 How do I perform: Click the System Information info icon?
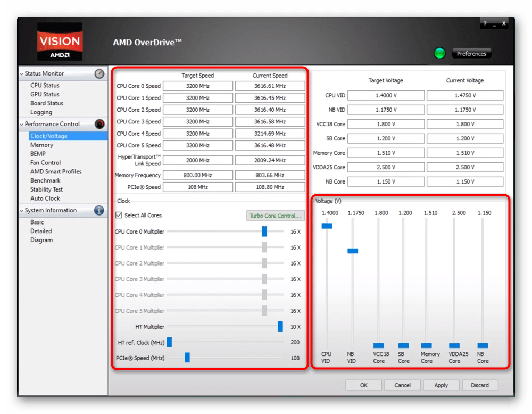99,210
